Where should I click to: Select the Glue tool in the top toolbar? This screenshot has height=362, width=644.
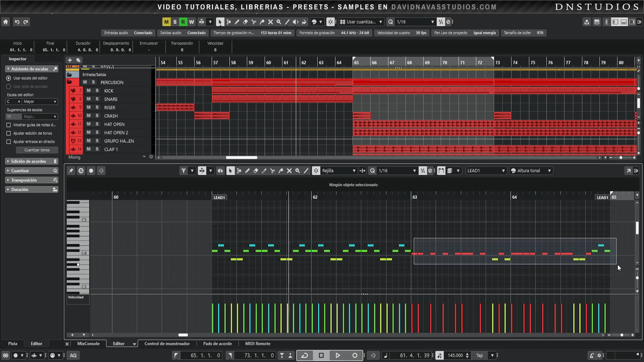(262, 22)
